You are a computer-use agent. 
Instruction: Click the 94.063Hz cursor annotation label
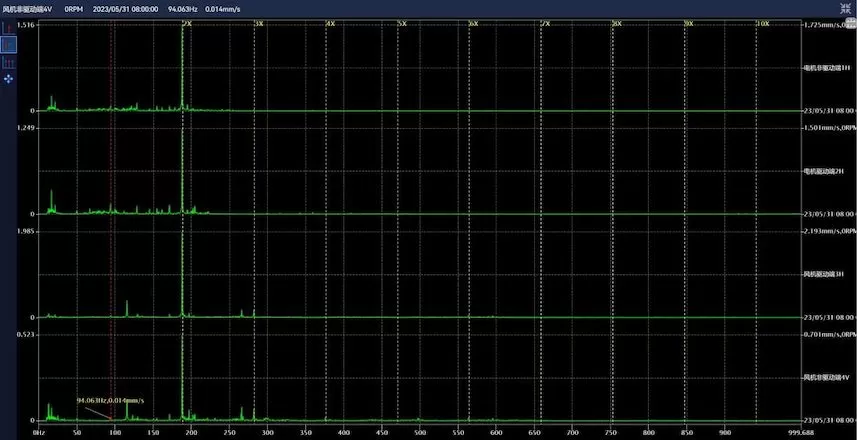pos(110,400)
